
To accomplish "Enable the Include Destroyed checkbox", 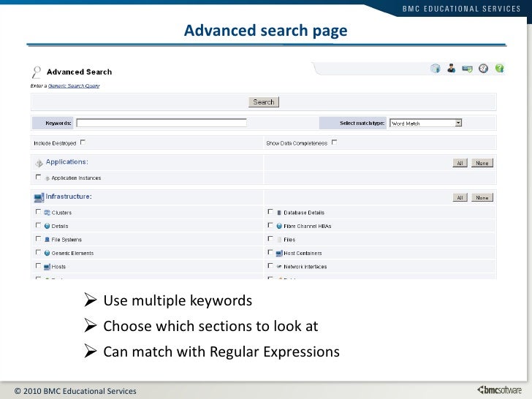I will tap(83, 142).
